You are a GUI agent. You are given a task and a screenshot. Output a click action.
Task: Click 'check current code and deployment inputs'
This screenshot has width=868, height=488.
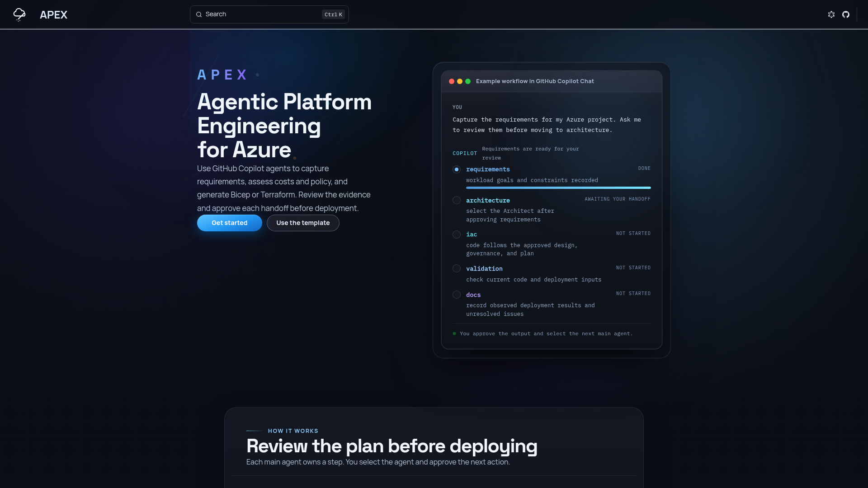pos(534,280)
